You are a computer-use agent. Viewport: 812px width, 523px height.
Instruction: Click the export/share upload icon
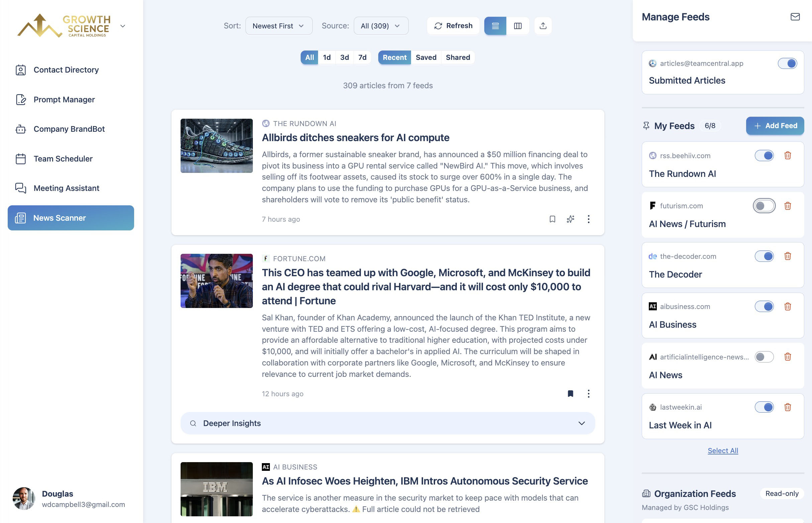click(543, 26)
